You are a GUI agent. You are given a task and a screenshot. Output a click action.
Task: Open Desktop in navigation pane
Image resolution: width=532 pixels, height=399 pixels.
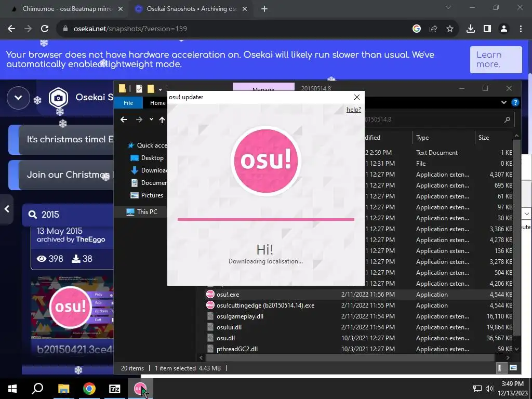[147, 158]
